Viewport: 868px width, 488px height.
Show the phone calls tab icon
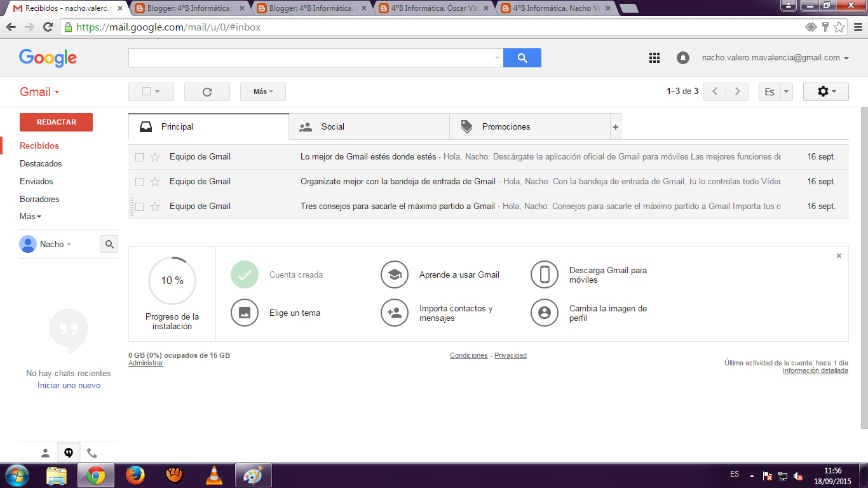coord(92,453)
